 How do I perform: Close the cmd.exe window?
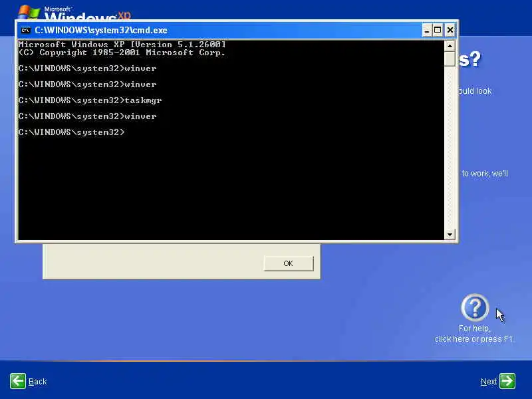point(450,30)
